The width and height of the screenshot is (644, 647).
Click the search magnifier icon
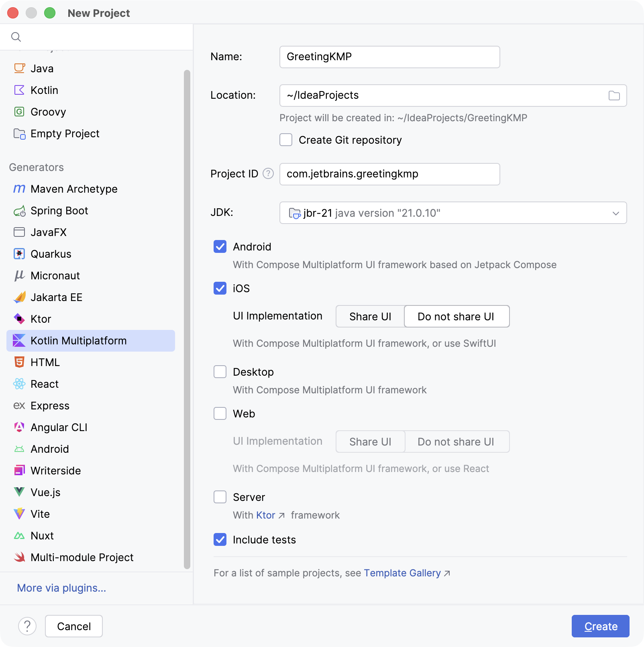click(16, 37)
